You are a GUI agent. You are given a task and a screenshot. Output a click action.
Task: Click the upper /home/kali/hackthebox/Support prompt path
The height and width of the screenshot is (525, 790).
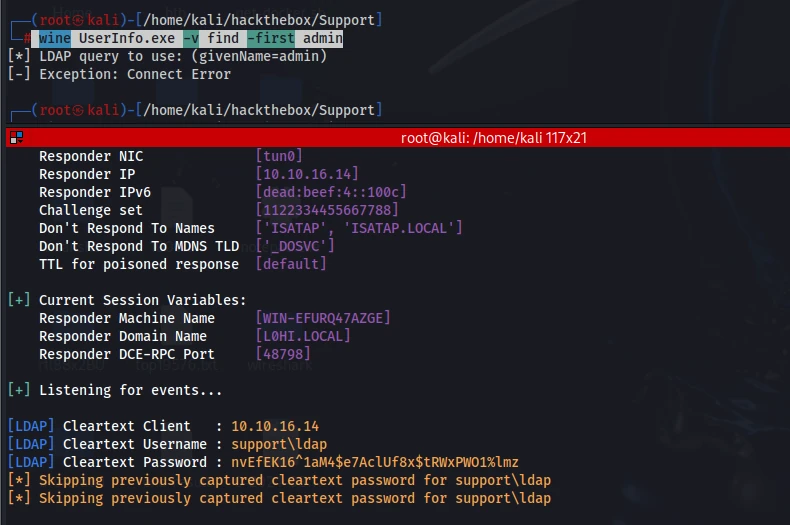tap(259, 20)
